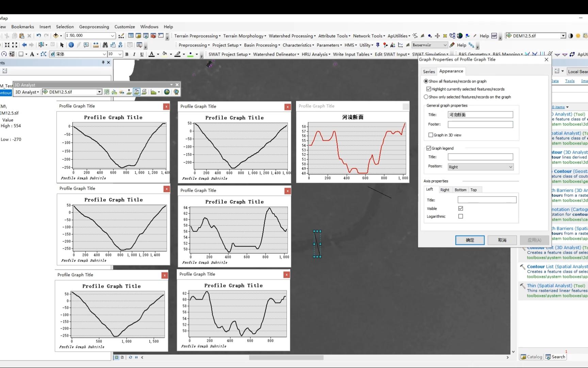This screenshot has width=588, height=368.
Task: Go back to previous extent arrow
Action: 24,45
